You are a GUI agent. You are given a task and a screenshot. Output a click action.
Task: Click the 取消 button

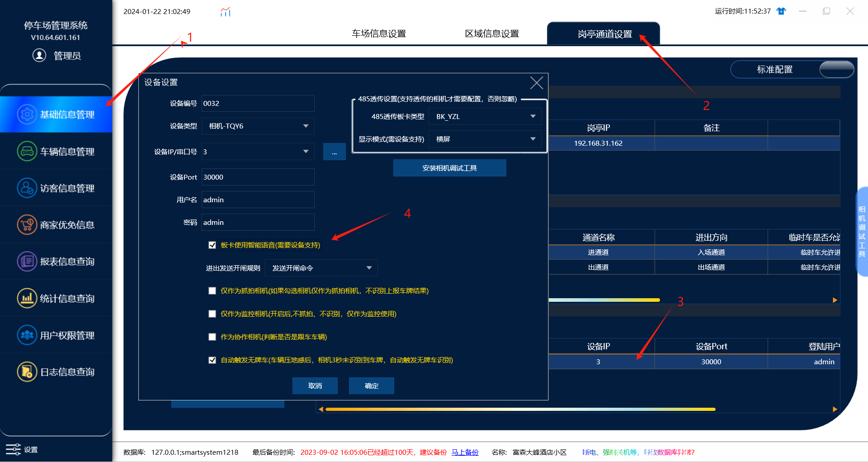pyautogui.click(x=315, y=386)
